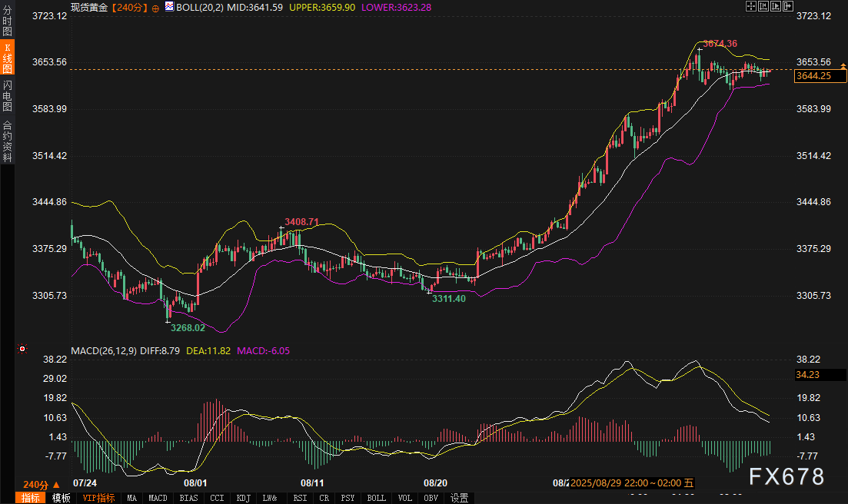Click the crosshair cursor icon at top right
Screen dimensions: 848x504
pos(752,6)
